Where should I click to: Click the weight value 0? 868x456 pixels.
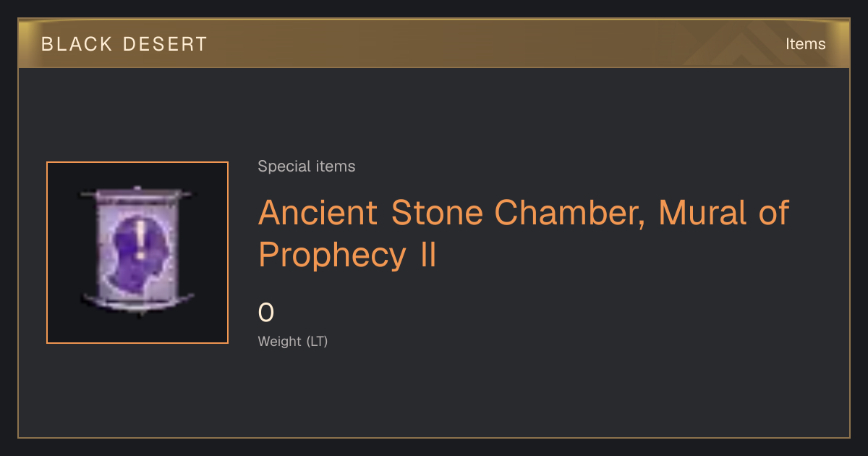(x=266, y=313)
